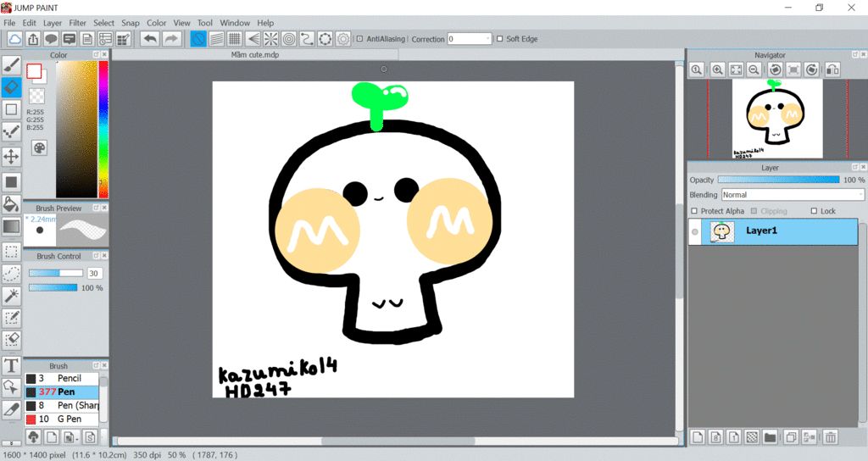Select the Brush tool in the toolbox
This screenshot has height=461, width=868.
(x=11, y=65)
